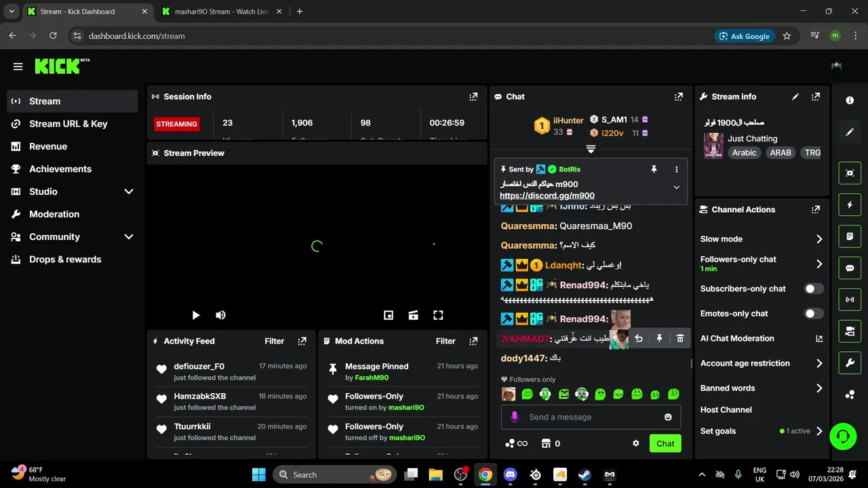Click the Arabic stream tag
The height and width of the screenshot is (488, 868).
click(744, 153)
